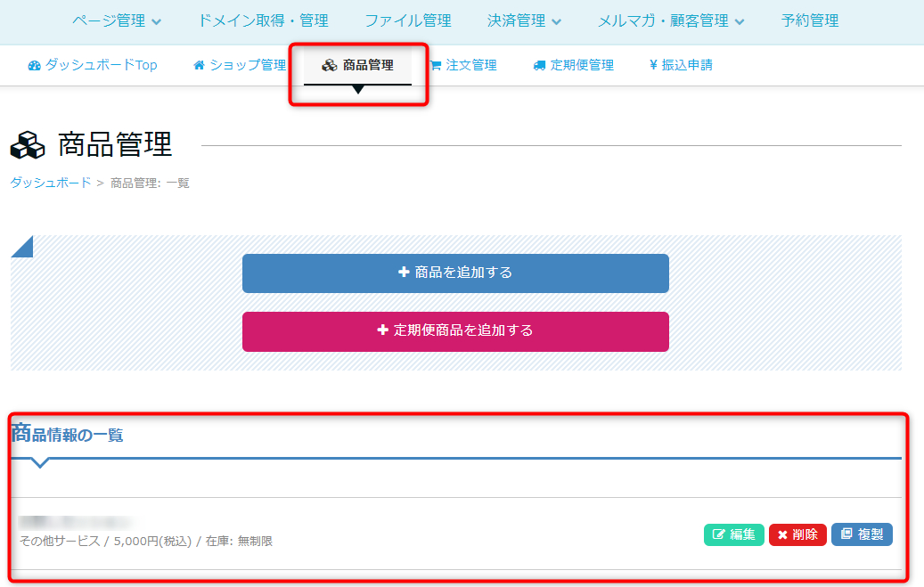The height and width of the screenshot is (587, 924).
Task: Click the yen icon beside 振込申請
Action: 653,65
